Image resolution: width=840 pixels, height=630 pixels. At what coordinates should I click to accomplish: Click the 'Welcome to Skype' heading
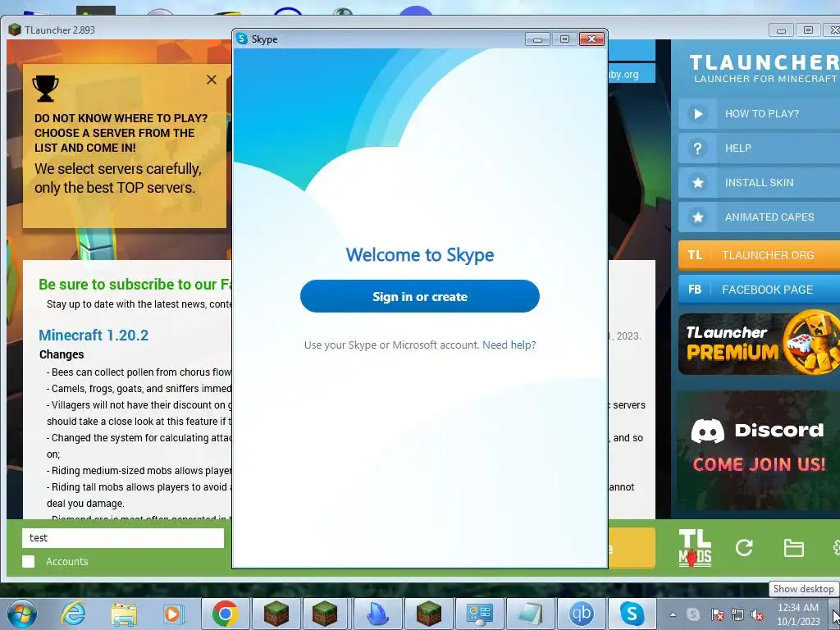coord(420,255)
